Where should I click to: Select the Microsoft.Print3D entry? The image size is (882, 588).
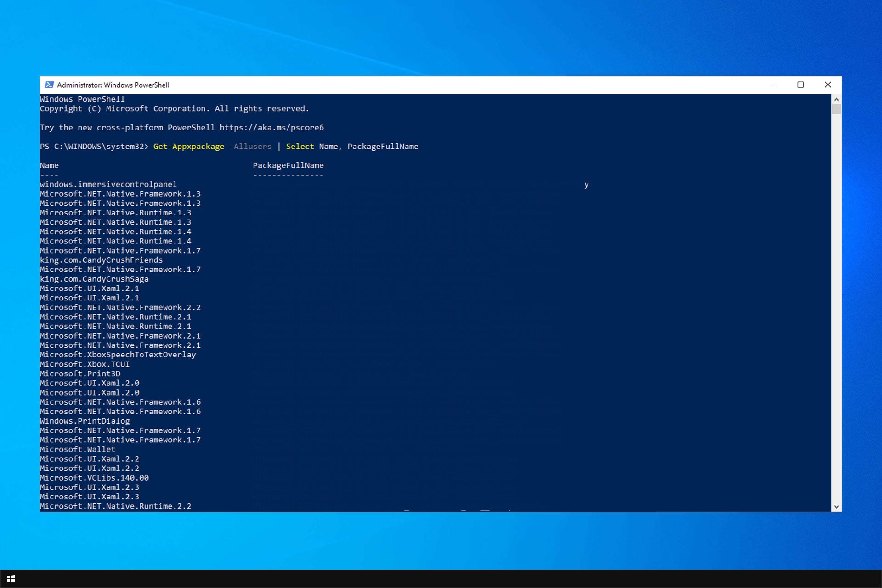tap(80, 373)
